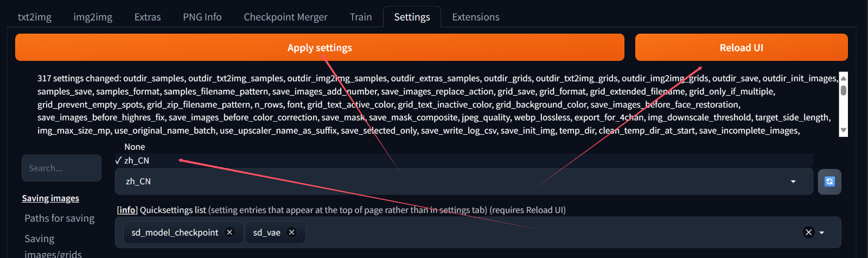Open the Quicksettings info link
868x258 pixels.
(x=127, y=210)
